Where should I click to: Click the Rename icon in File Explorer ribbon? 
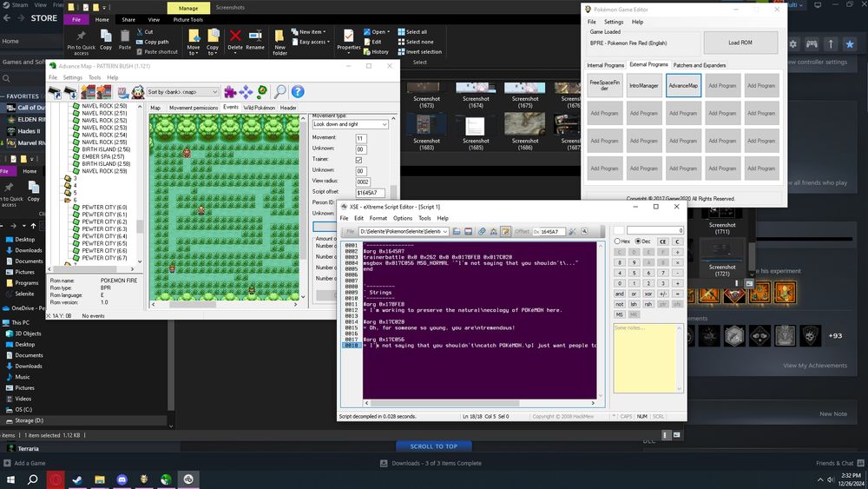255,36
